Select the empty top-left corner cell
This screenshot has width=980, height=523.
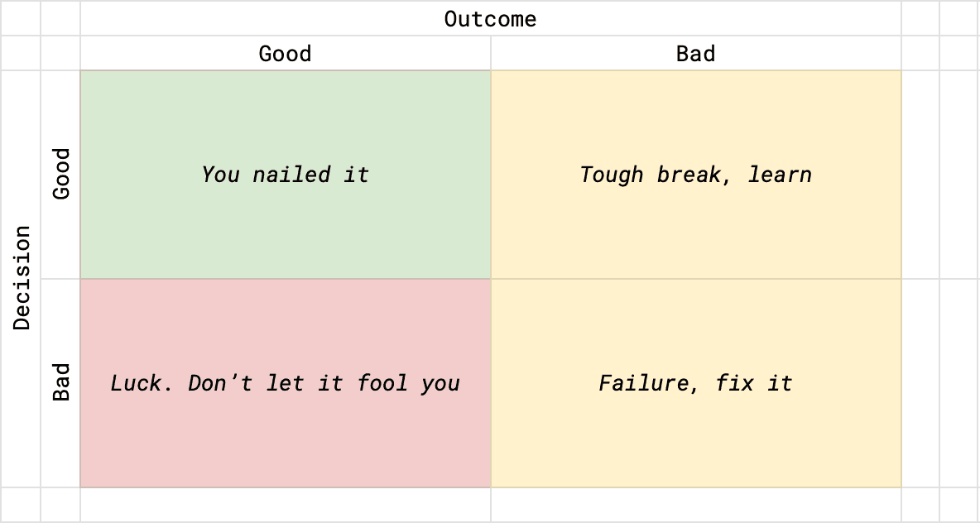[21, 18]
